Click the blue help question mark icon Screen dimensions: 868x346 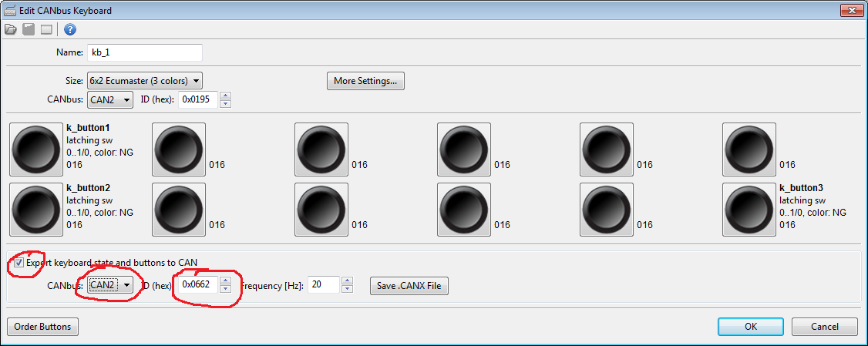click(69, 30)
